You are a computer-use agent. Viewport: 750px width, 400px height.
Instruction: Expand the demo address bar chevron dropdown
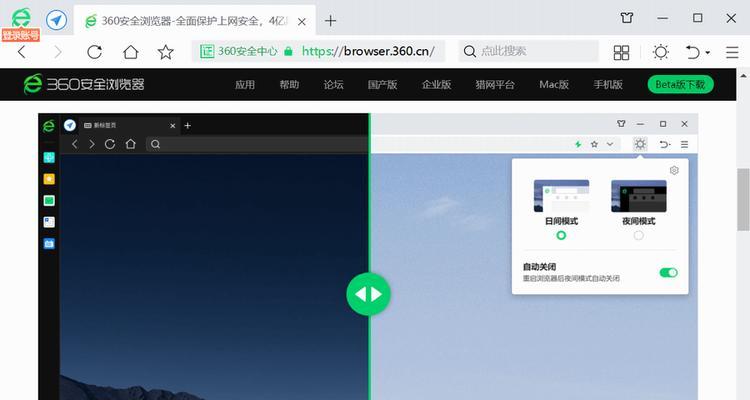610,144
